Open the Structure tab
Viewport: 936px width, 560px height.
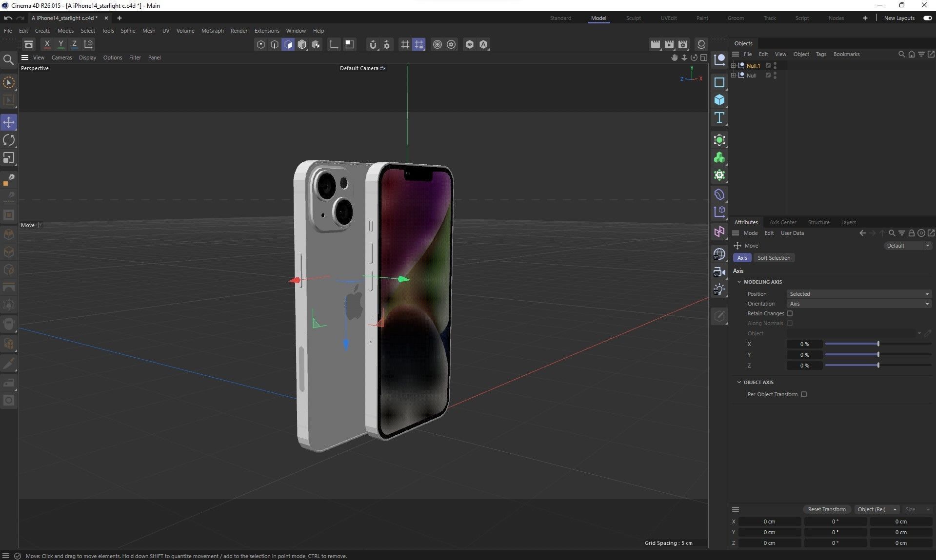pos(818,222)
